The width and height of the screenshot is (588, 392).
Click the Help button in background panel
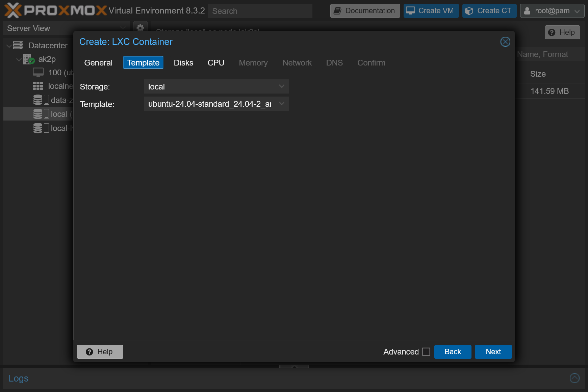(562, 32)
